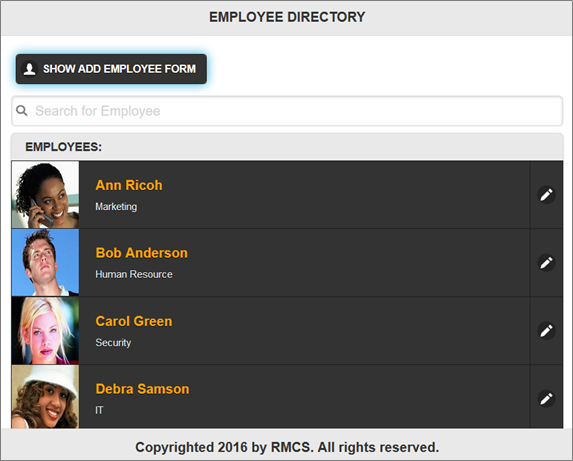Open Debra Samson's photo thumbnail

click(45, 397)
